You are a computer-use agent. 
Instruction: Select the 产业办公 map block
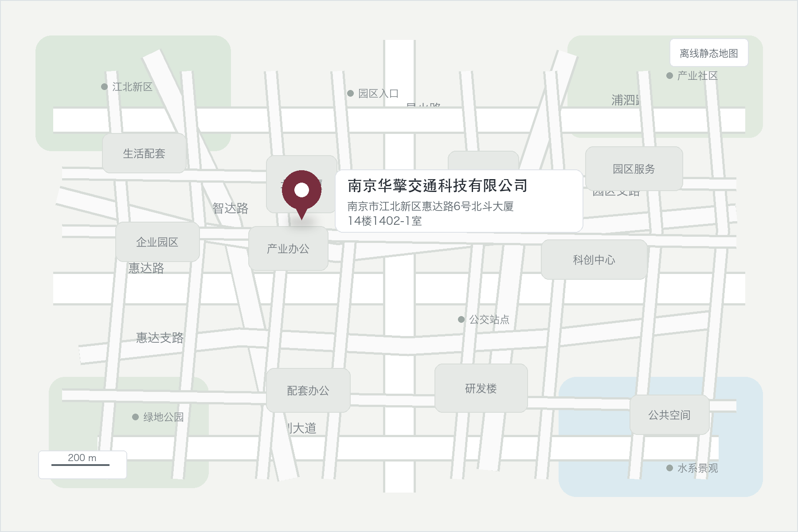tap(288, 249)
